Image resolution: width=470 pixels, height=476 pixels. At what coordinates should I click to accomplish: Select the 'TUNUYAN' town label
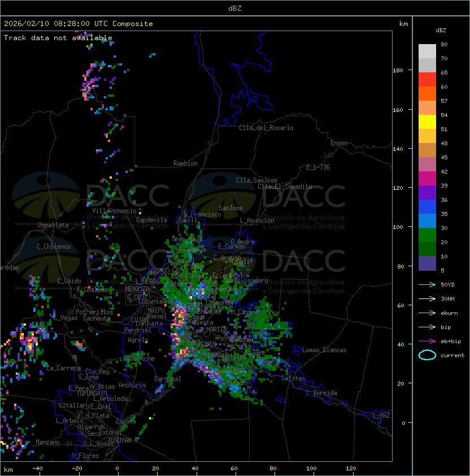[x=120, y=440]
